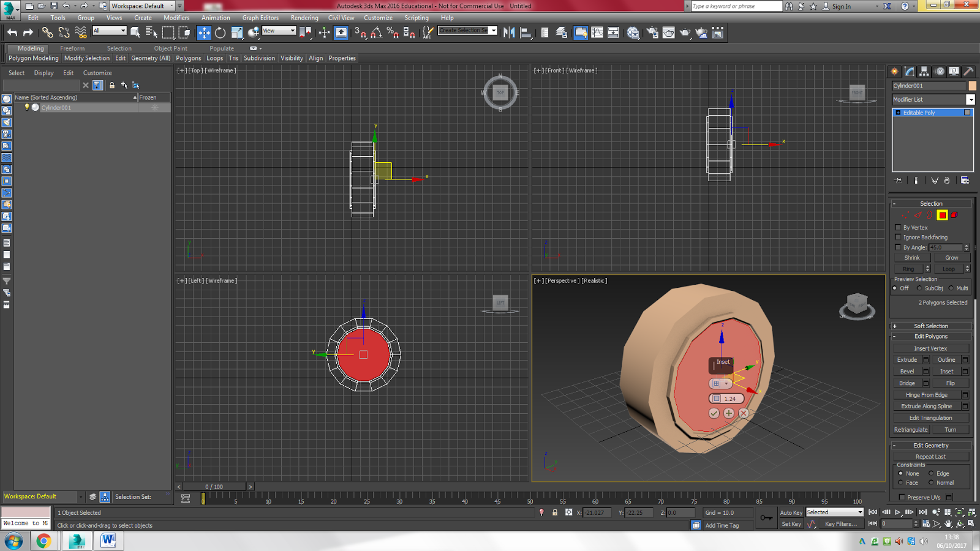Expand the Soft Selection rollout
Viewport: 980px width, 551px height.
(931, 326)
